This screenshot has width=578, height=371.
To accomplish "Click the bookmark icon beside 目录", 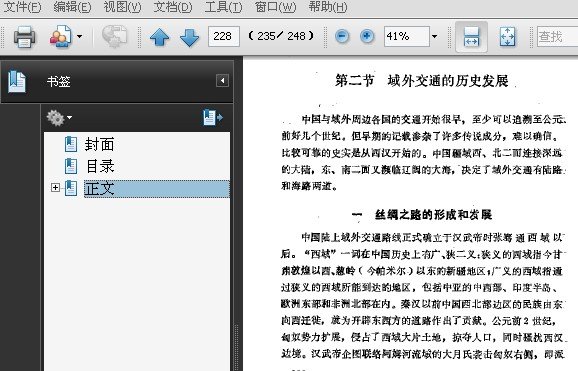I will coord(71,166).
